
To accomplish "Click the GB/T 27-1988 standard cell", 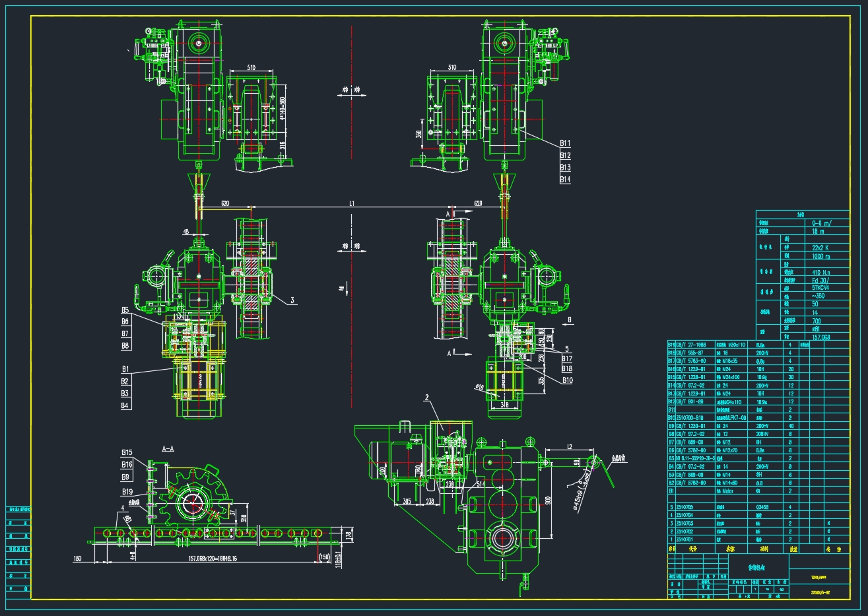I will pos(691,345).
